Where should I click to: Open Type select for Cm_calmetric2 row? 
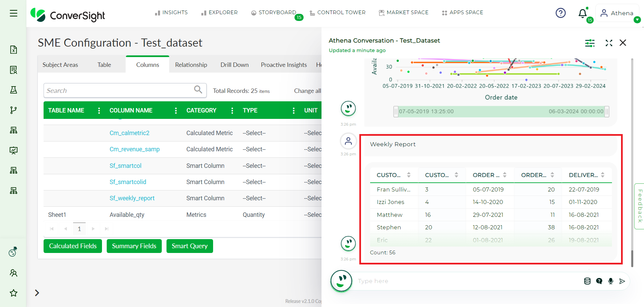[254, 133]
